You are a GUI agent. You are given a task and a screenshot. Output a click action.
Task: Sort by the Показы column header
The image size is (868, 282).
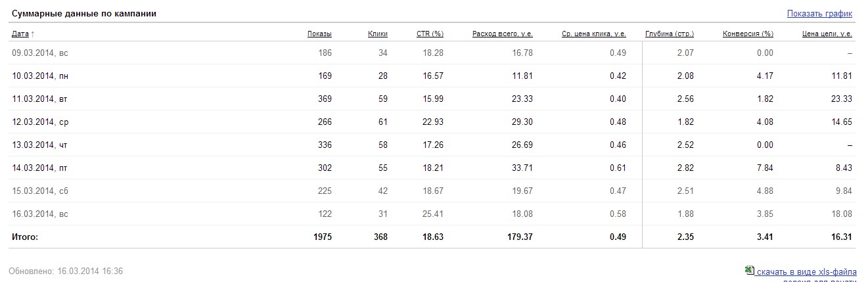[x=319, y=34]
